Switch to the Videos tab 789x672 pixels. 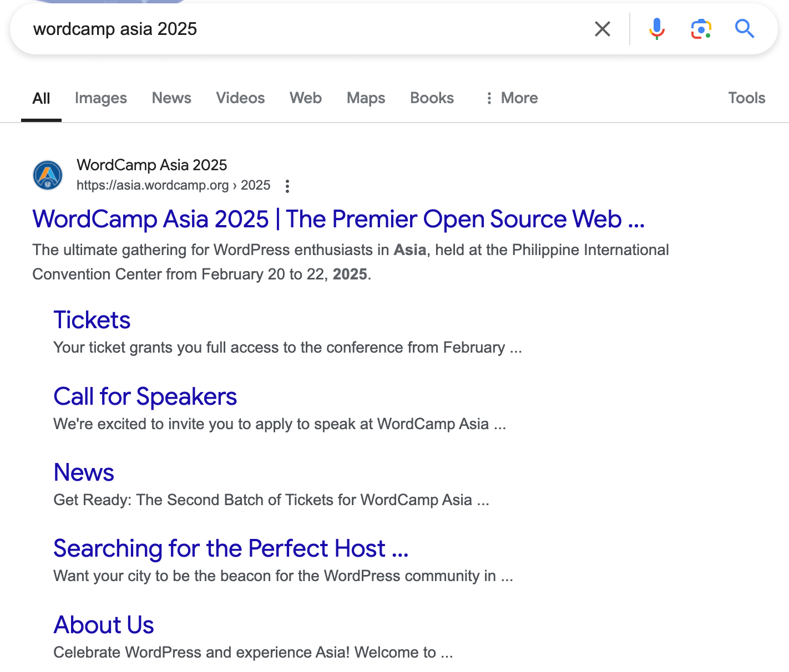tap(240, 98)
